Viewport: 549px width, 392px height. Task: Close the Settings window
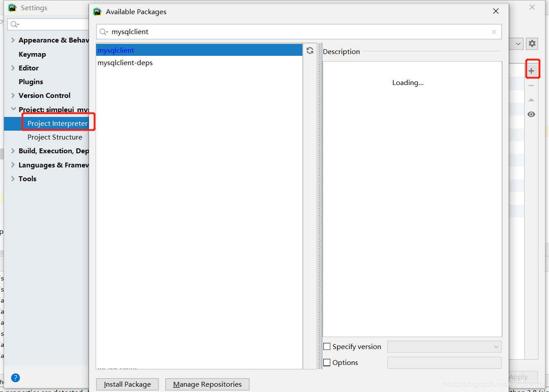click(532, 7)
